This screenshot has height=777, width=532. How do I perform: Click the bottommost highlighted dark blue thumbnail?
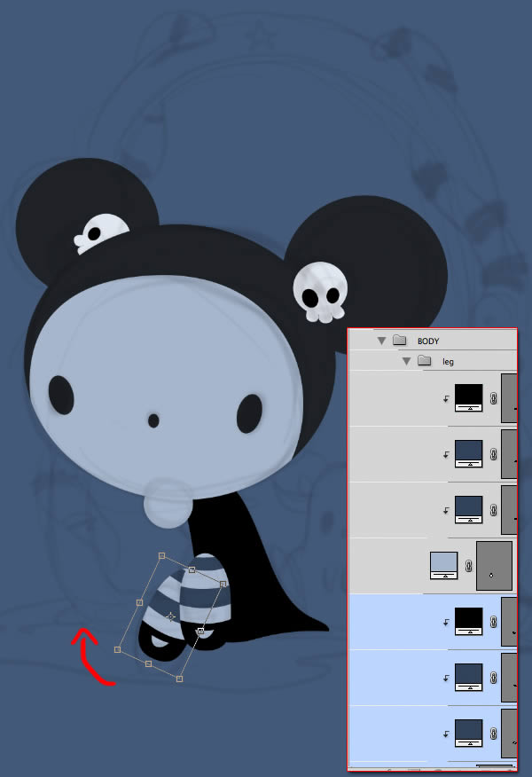click(x=468, y=734)
